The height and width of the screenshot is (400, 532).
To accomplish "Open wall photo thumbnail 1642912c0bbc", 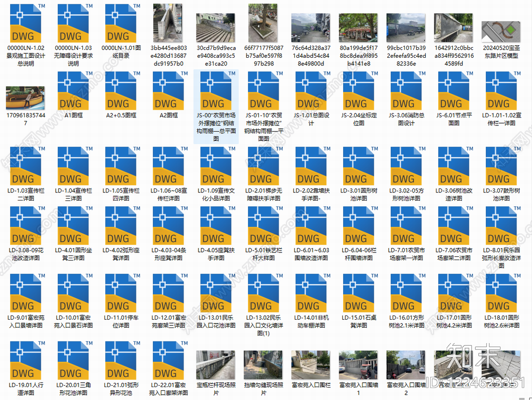I will click(453, 28).
